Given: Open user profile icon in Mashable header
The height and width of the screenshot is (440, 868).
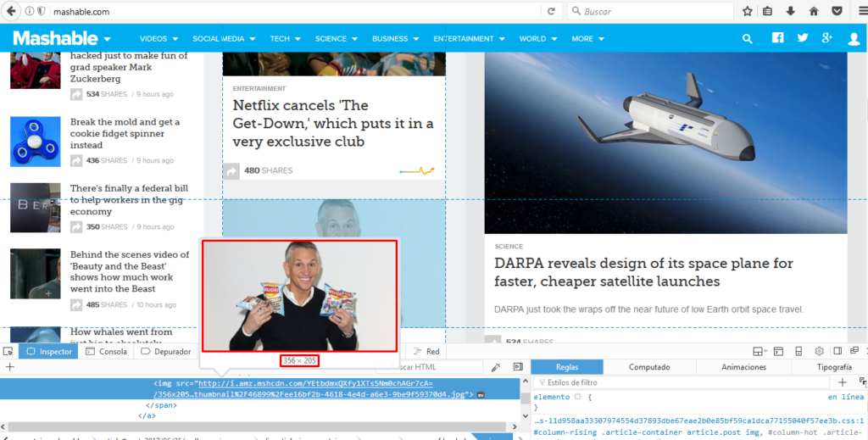Looking at the screenshot, I should [x=854, y=38].
